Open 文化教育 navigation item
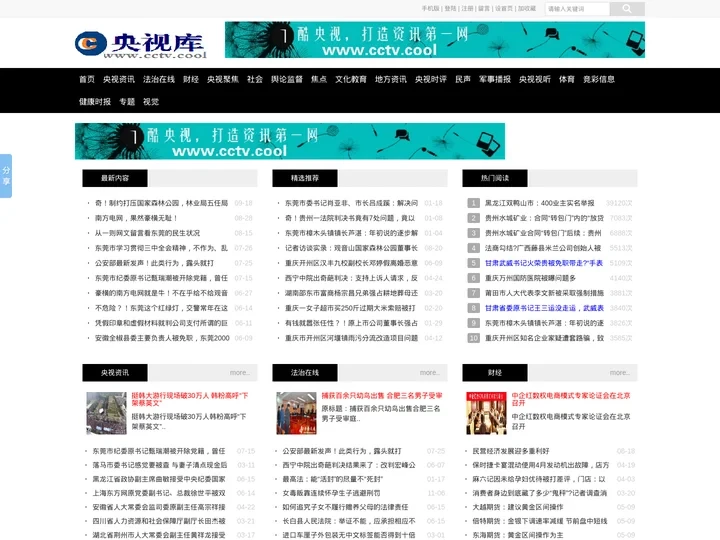This screenshot has width=720, height=540. click(351, 79)
